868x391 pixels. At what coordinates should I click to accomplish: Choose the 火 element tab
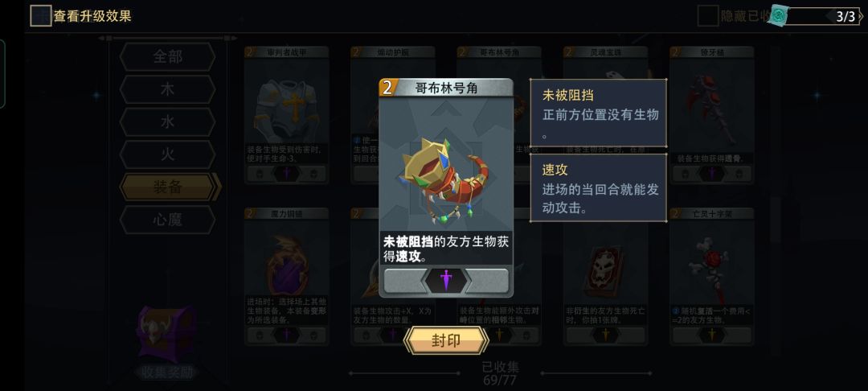(x=168, y=154)
